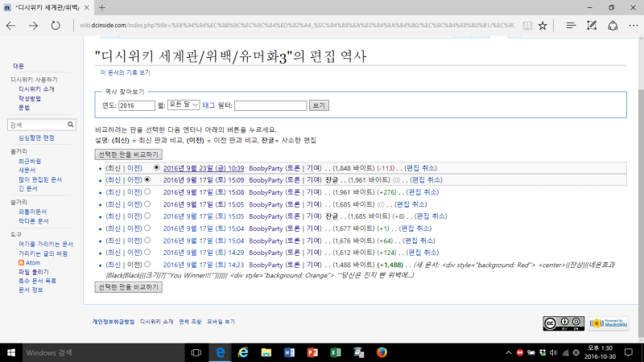The height and width of the screenshot is (362, 644).
Task: Launch Word from taskbar
Action: click(289, 352)
